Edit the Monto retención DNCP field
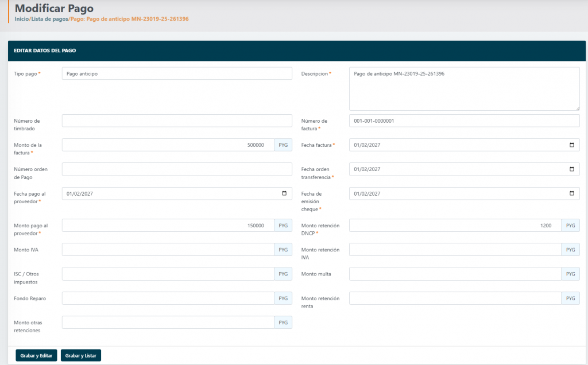Screen dimensions: 588x365 click(x=455, y=226)
